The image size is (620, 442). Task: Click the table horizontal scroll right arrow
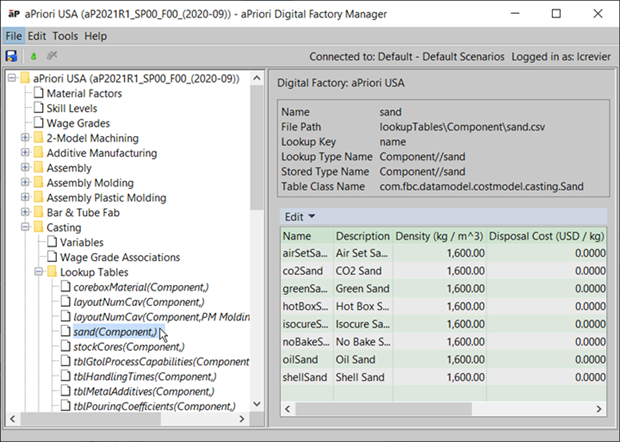pyautogui.click(x=599, y=409)
